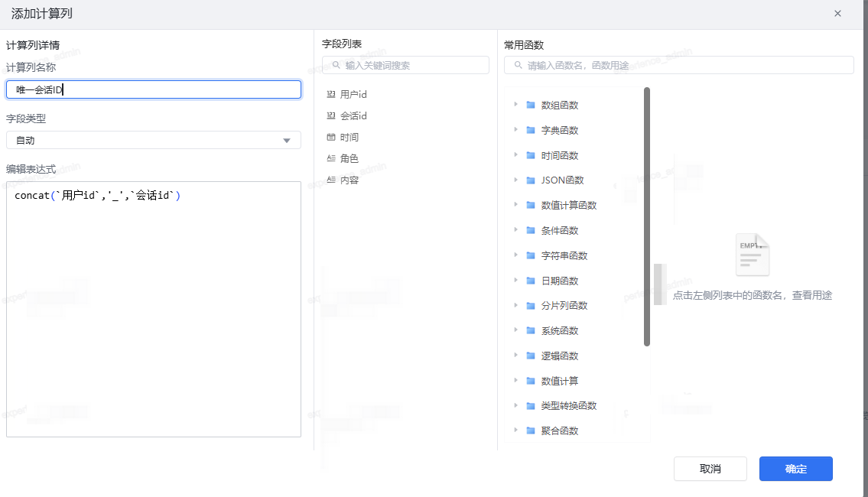Expand the 条件函数 category arrow

point(515,230)
